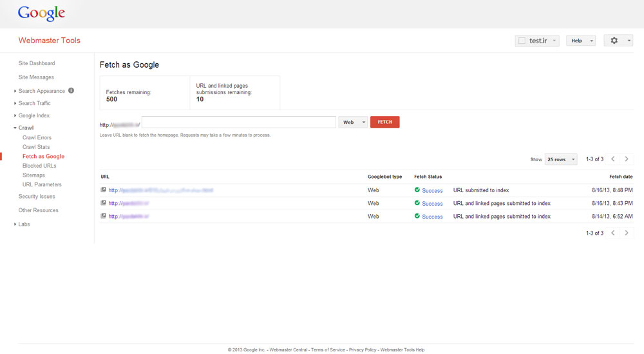Click the URL path input field
The height and width of the screenshot is (354, 644).
point(239,122)
